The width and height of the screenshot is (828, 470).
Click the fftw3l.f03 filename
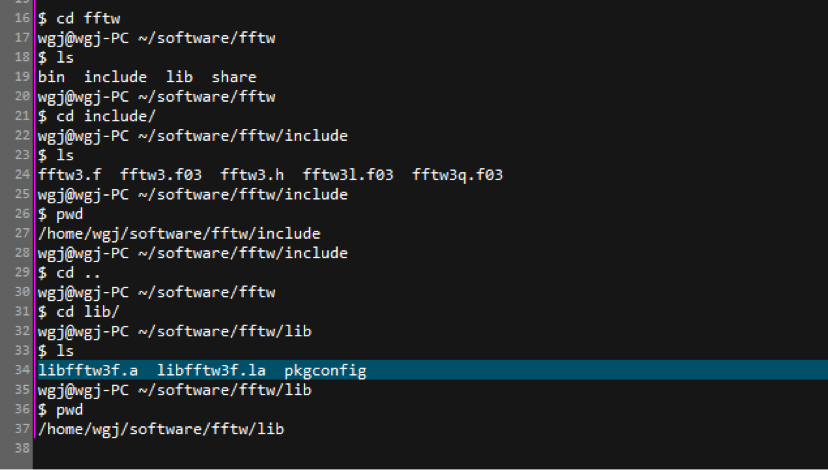[x=348, y=175]
